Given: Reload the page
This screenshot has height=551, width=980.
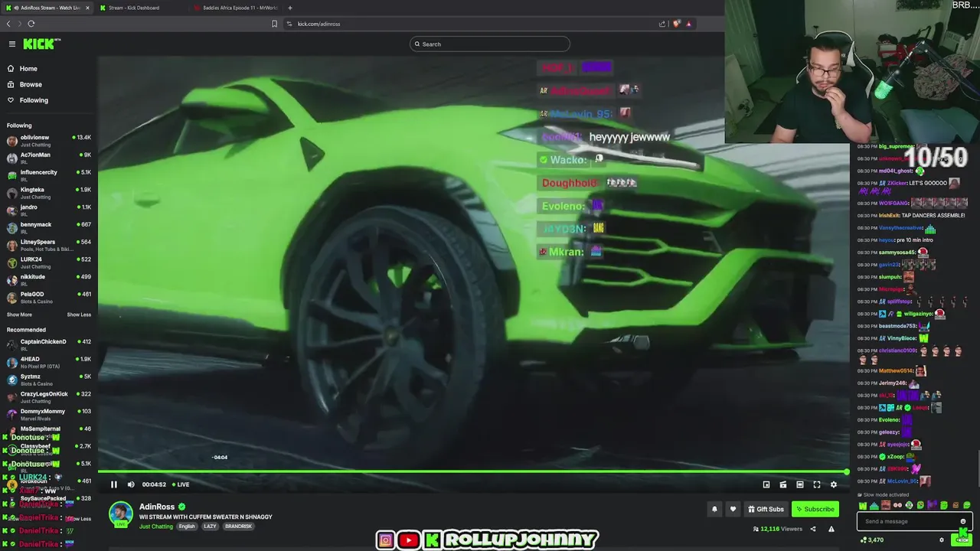Looking at the screenshot, I should point(31,24).
